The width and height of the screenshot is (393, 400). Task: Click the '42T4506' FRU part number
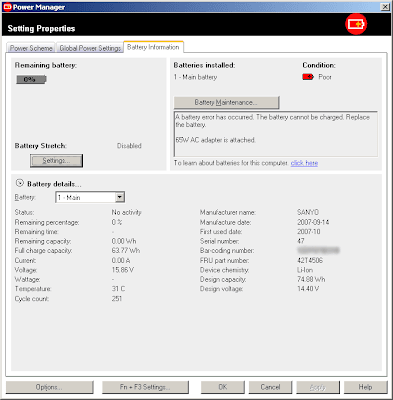pyautogui.click(x=310, y=260)
